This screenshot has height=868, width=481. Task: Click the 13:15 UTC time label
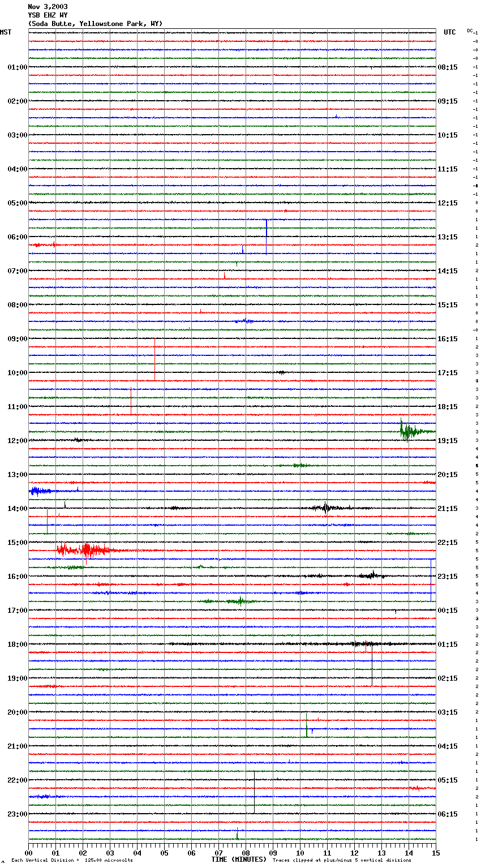point(448,237)
